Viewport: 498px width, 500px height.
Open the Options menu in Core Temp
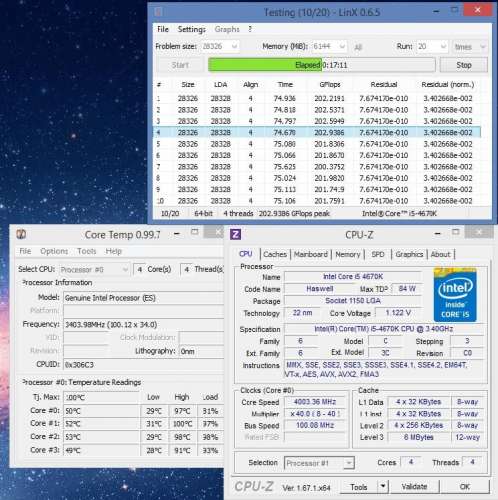pos(54,251)
